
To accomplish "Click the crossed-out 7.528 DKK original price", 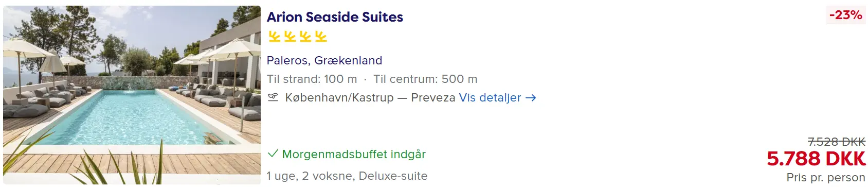I will [x=837, y=142].
